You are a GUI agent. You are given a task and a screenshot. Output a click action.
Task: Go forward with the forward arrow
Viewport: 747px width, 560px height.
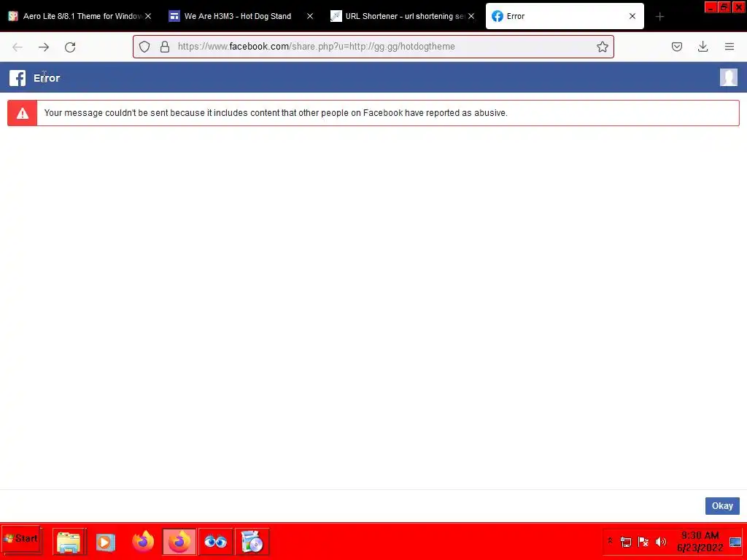pyautogui.click(x=44, y=47)
